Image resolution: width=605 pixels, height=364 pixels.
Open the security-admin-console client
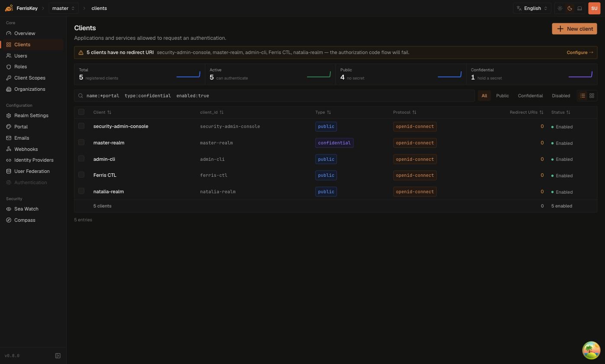pyautogui.click(x=121, y=126)
